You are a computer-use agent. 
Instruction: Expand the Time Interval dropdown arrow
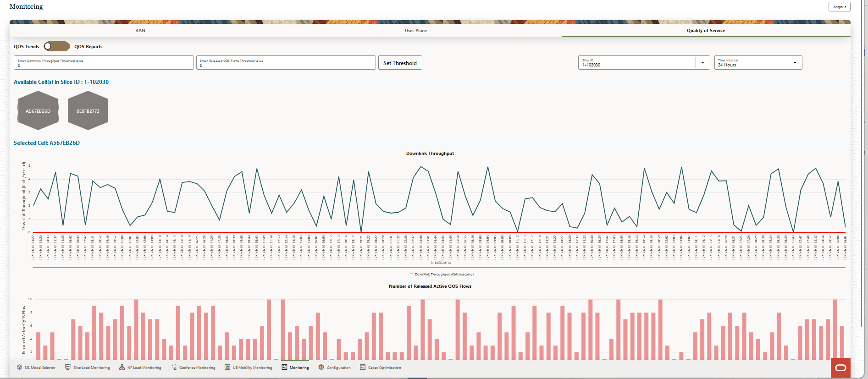tap(795, 63)
